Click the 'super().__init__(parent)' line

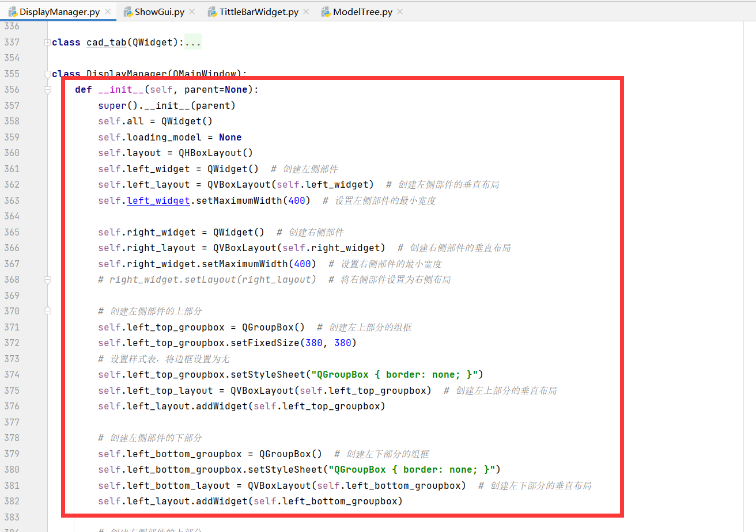pos(167,105)
